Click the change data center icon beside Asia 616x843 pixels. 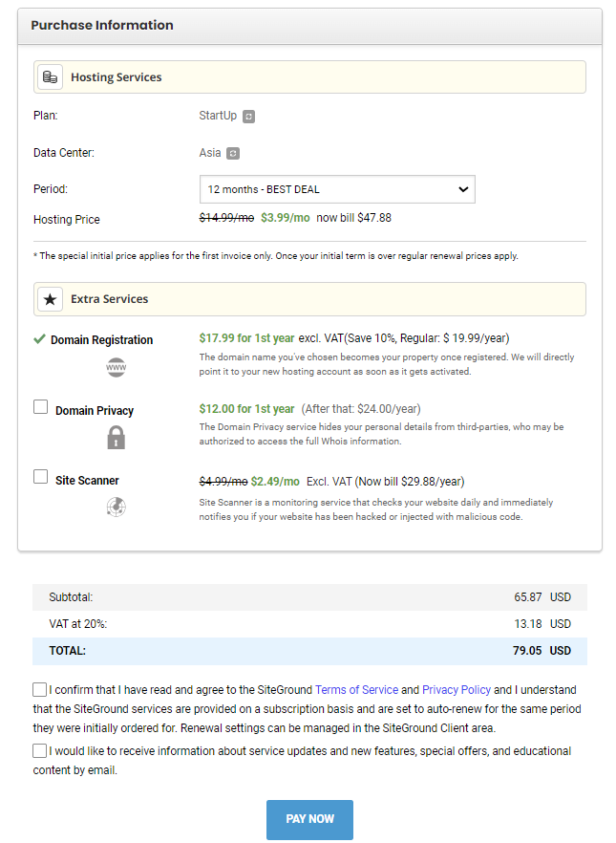[233, 153]
